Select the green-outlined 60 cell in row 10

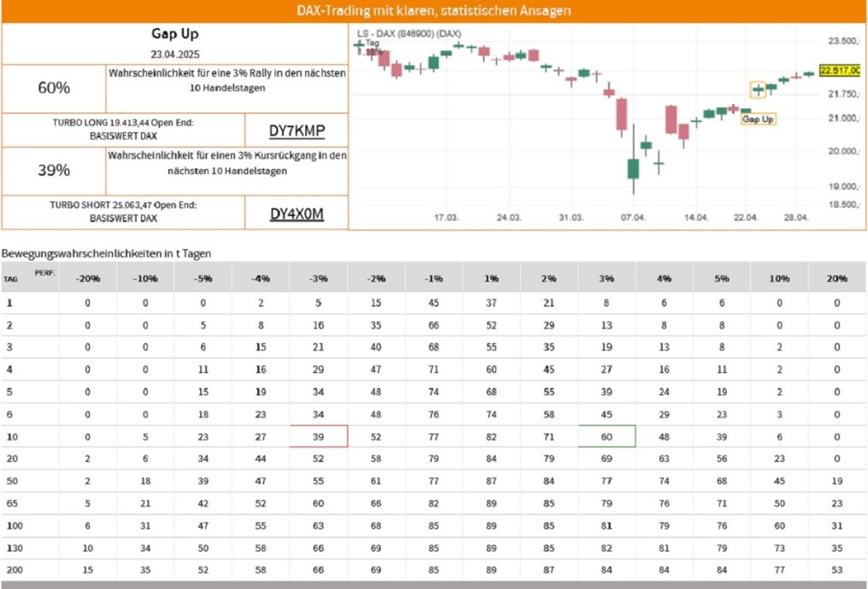click(607, 436)
